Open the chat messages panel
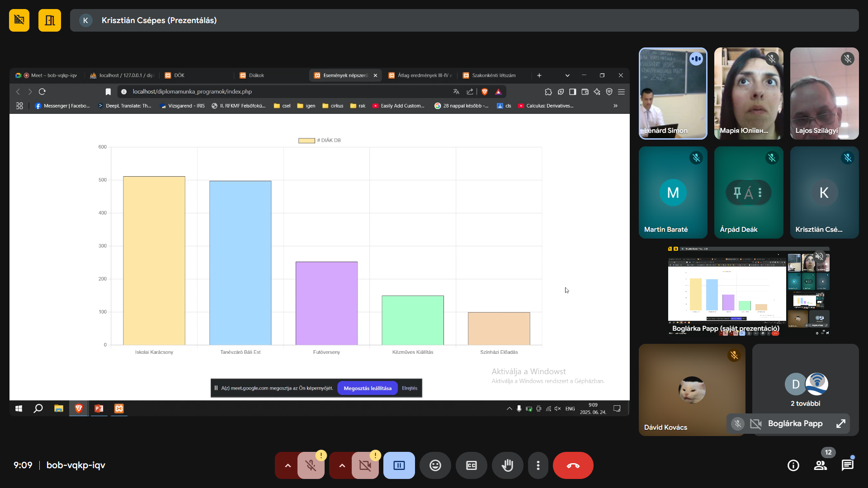The width and height of the screenshot is (868, 488). [847, 465]
